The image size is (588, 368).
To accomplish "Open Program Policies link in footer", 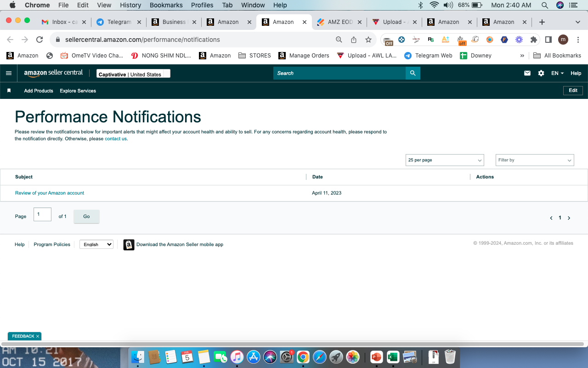I will pos(52,245).
